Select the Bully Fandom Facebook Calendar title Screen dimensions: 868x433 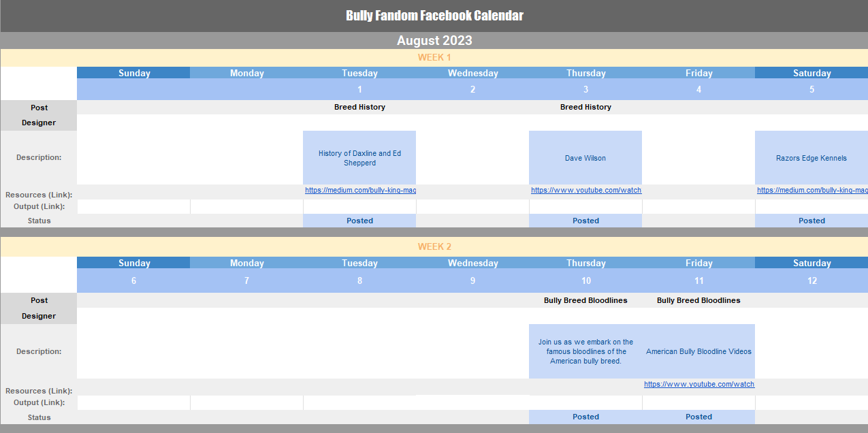pyautogui.click(x=434, y=16)
